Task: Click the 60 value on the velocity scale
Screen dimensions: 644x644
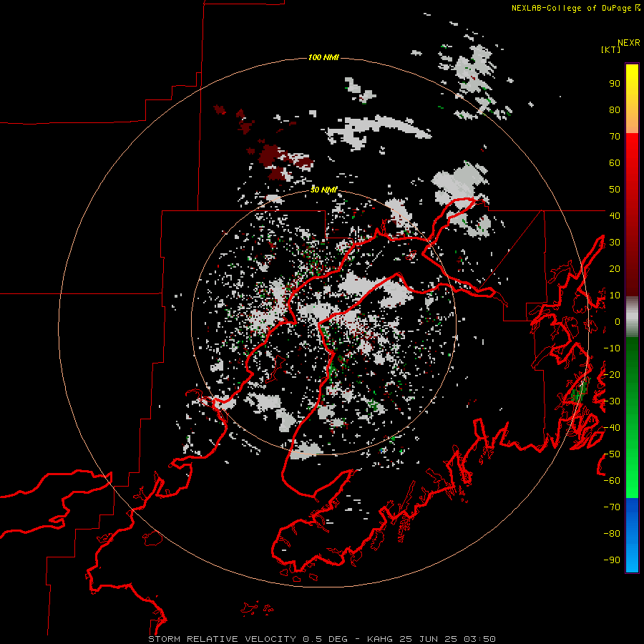Action: pyautogui.click(x=615, y=163)
